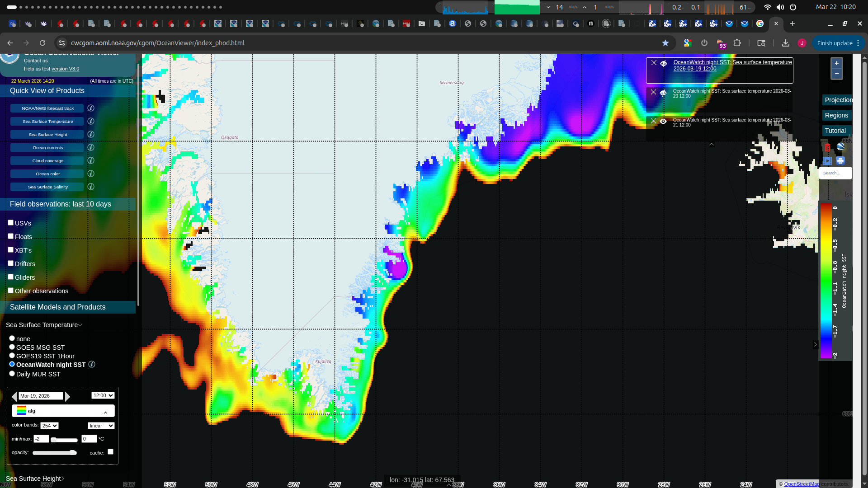Select the Daily MUR SST radio option

pos(12,374)
